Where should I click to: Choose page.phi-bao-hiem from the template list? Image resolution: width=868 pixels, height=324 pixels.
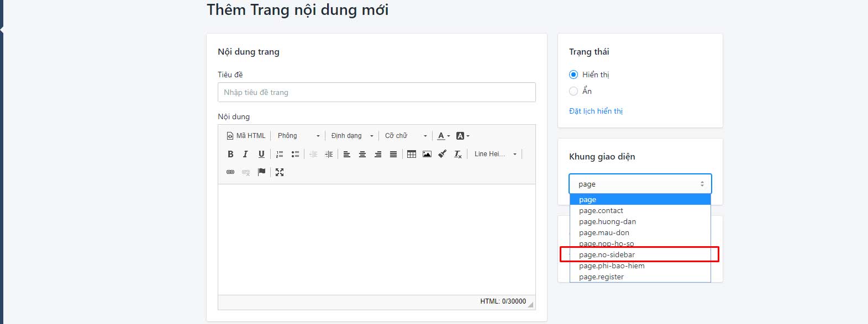(x=640, y=265)
